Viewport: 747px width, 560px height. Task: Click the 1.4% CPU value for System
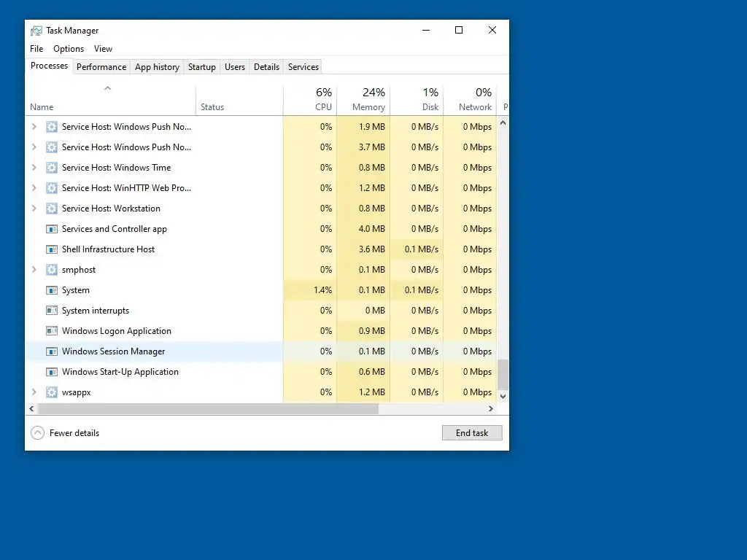point(322,290)
